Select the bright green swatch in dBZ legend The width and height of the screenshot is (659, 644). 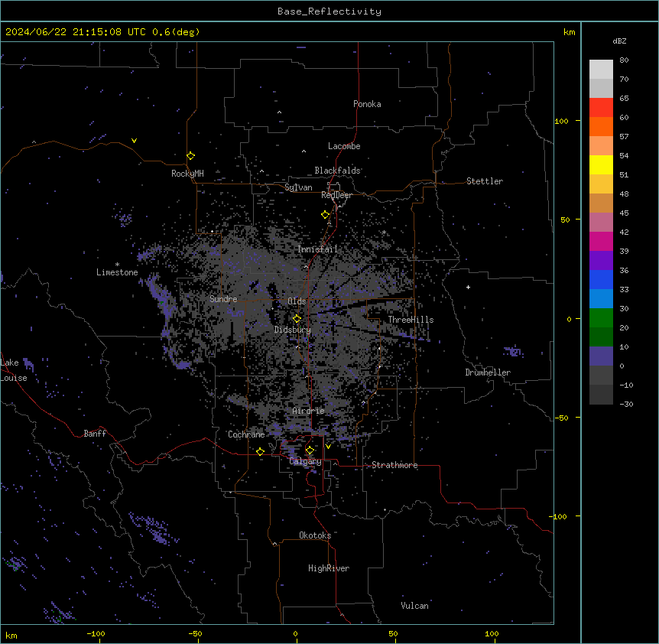601,318
